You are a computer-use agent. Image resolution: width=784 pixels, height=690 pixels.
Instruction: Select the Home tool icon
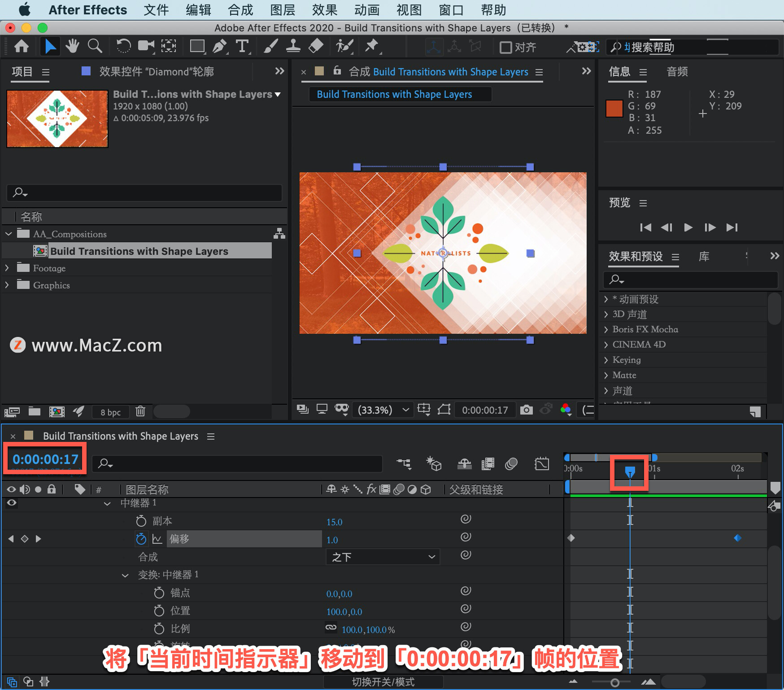[x=22, y=46]
